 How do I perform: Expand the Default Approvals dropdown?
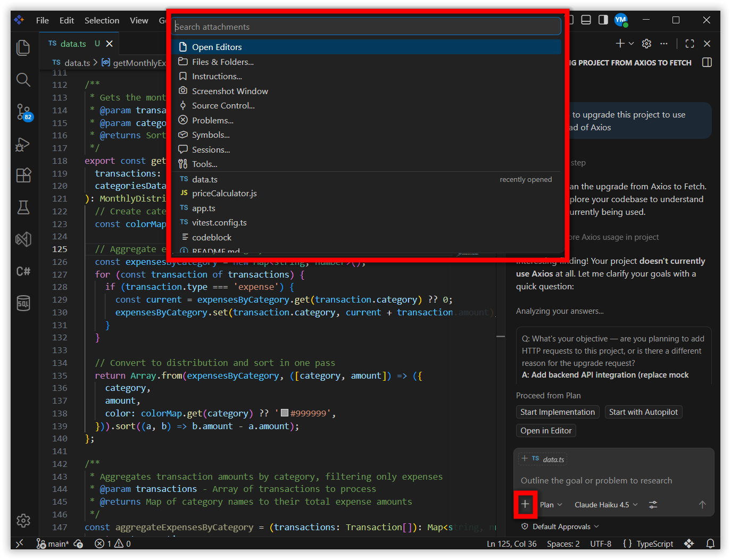click(560, 526)
